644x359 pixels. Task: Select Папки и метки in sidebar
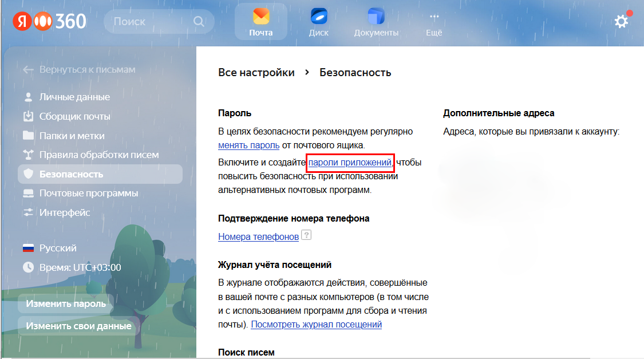click(x=72, y=136)
